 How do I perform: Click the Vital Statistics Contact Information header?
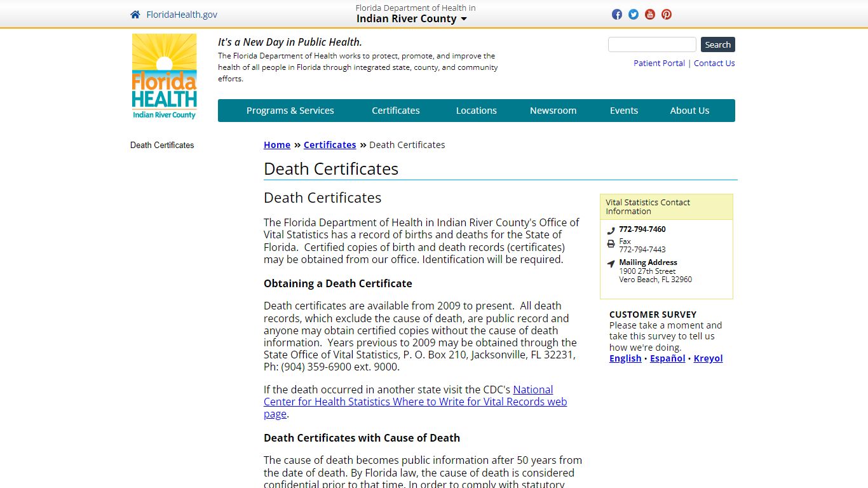667,207
